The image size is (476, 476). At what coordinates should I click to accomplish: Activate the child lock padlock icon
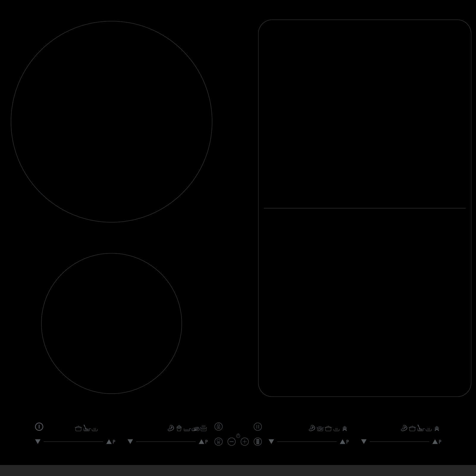point(218,426)
